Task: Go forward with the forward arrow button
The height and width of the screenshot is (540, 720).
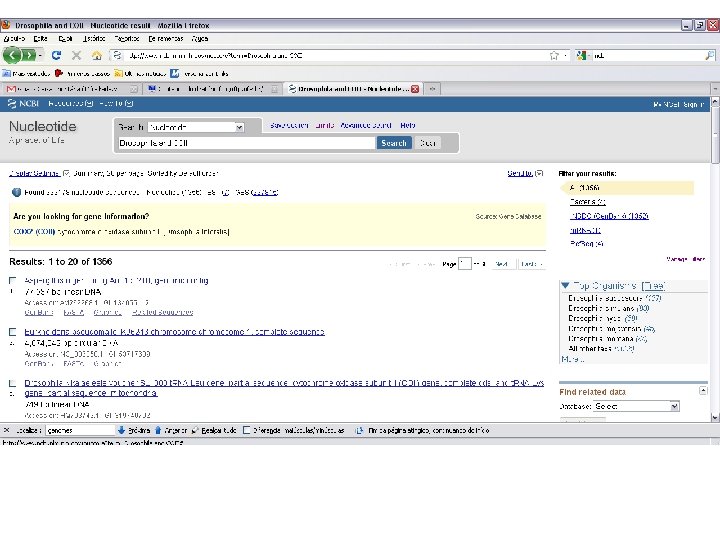Action: [x=28, y=56]
